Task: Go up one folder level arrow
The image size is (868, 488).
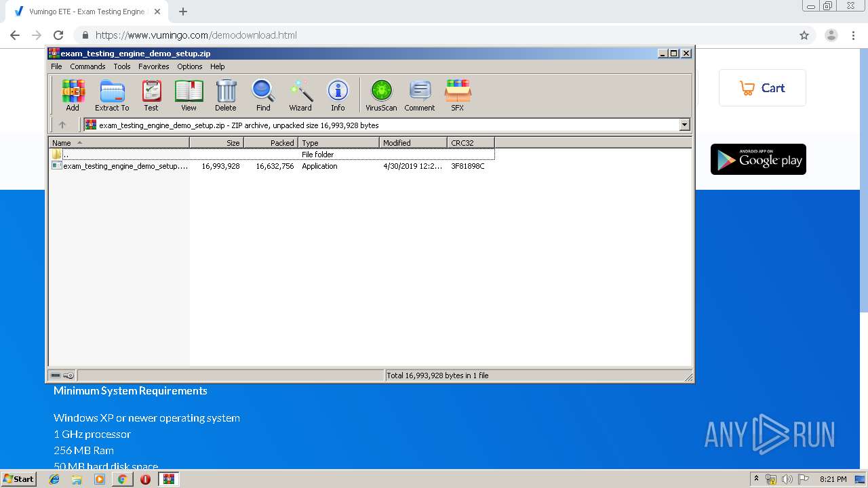Action: tap(62, 125)
